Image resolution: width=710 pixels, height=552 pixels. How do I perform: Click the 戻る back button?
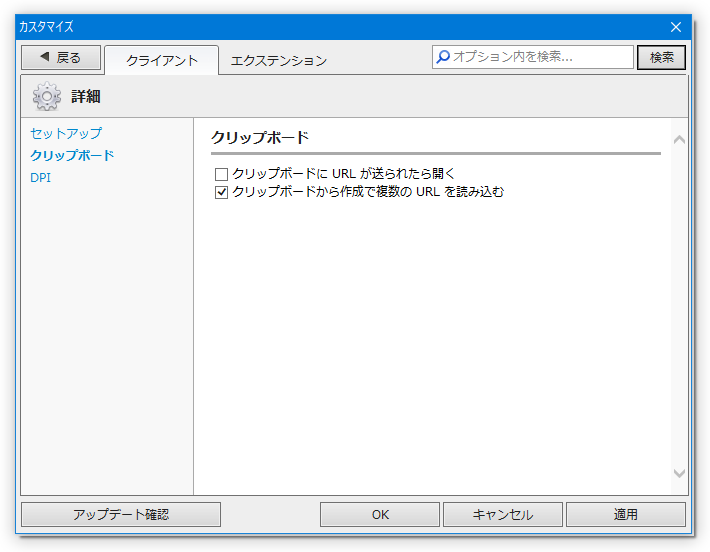(61, 58)
